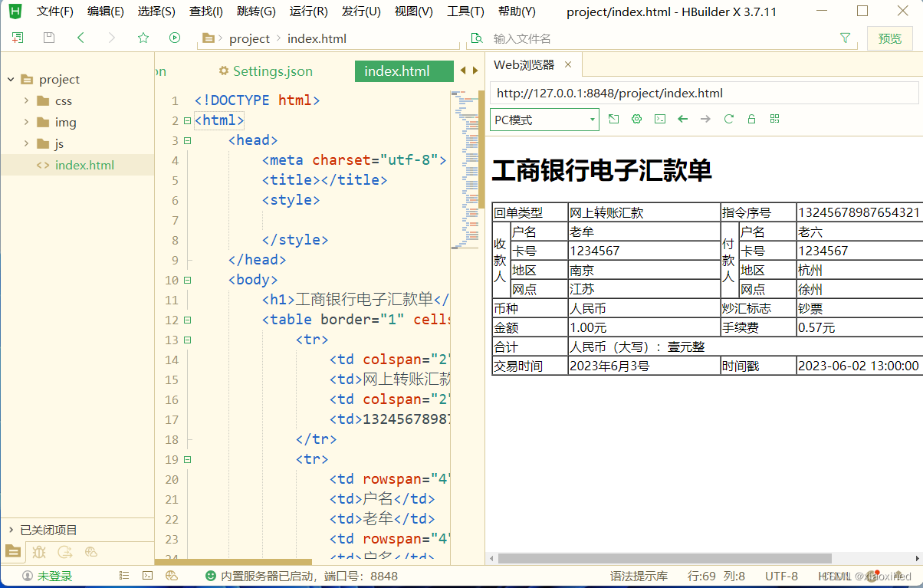Select the Web浏览器 tab
Image resolution: width=923 pixels, height=588 pixels.
coord(524,65)
